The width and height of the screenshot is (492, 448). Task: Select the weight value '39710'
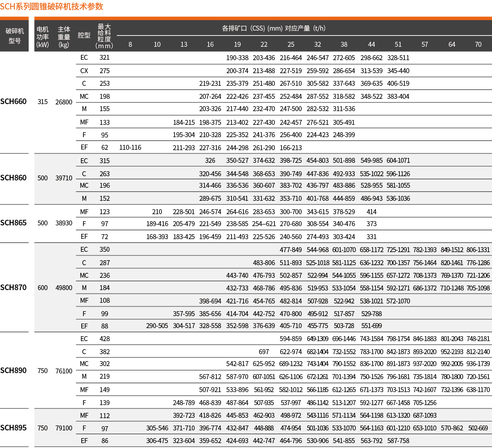pos(64,178)
